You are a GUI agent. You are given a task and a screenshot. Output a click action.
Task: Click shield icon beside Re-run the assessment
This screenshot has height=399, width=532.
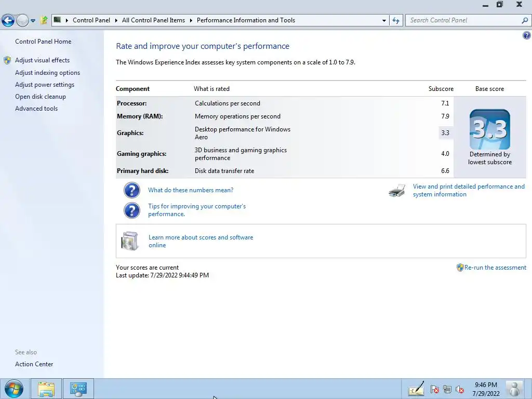click(x=460, y=268)
